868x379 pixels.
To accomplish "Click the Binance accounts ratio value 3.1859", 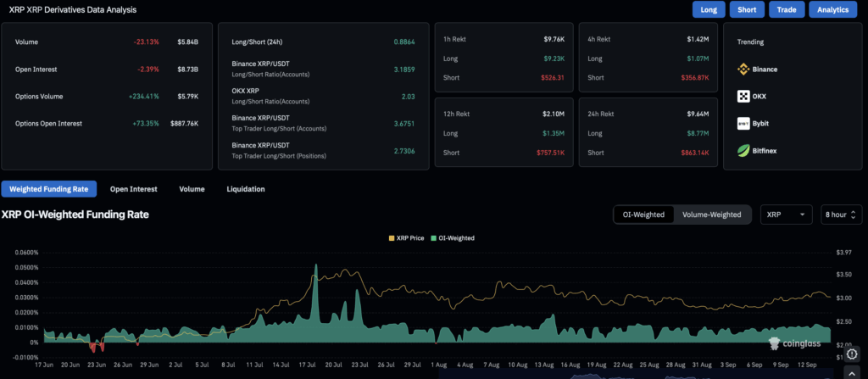I will point(404,70).
